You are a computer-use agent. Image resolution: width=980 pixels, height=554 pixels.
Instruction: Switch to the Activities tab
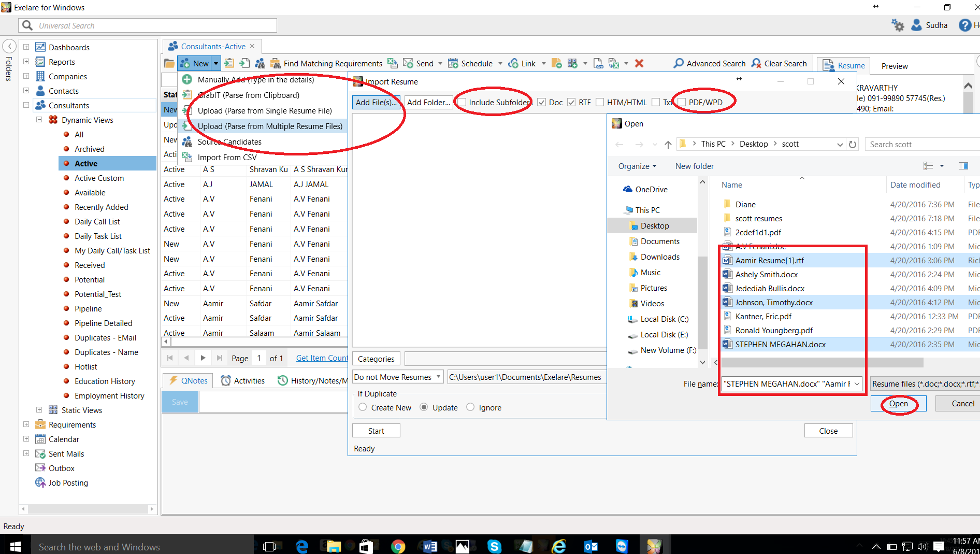point(243,380)
